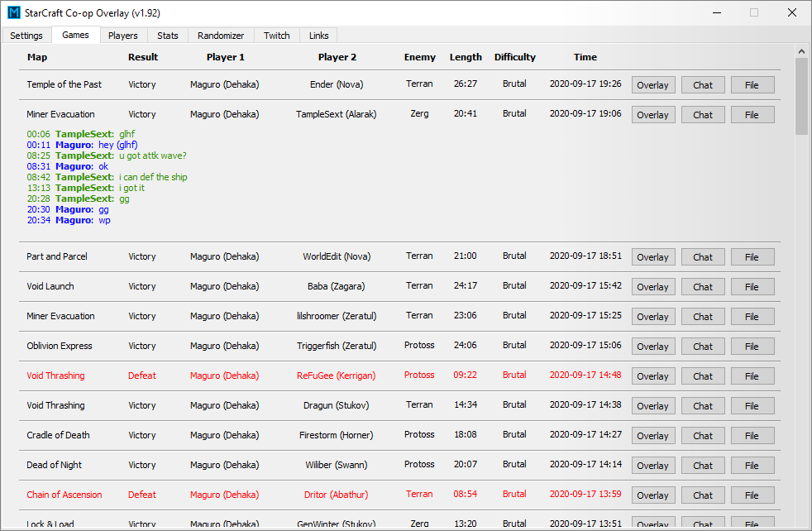812x531 pixels.
Task: Click the Difficulty column header
Action: point(515,57)
